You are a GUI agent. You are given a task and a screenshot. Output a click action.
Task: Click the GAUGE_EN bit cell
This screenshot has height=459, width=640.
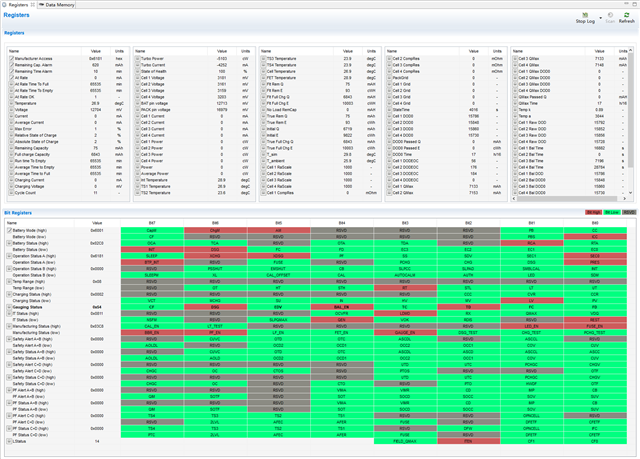(405, 333)
